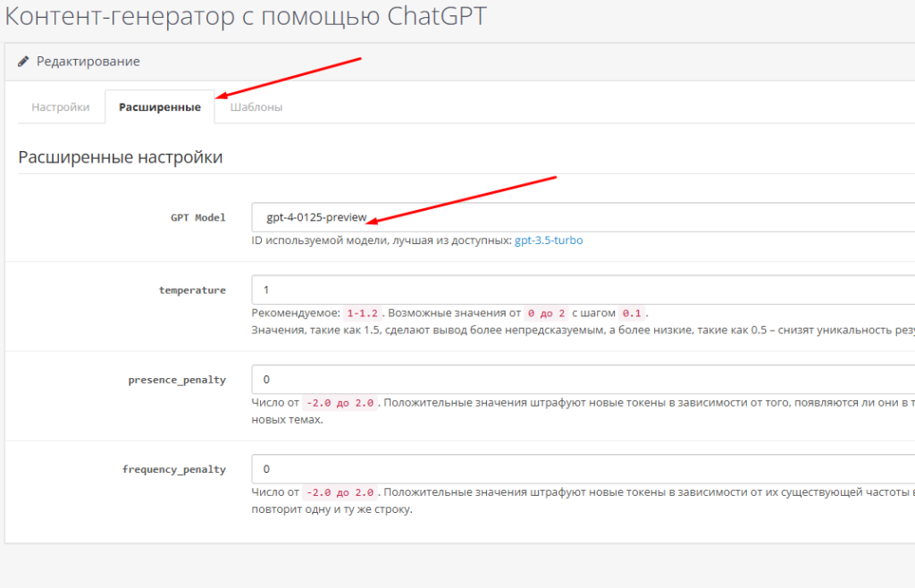Open the Шаблоны tab
Viewport: 915px width, 588px height.
256,107
